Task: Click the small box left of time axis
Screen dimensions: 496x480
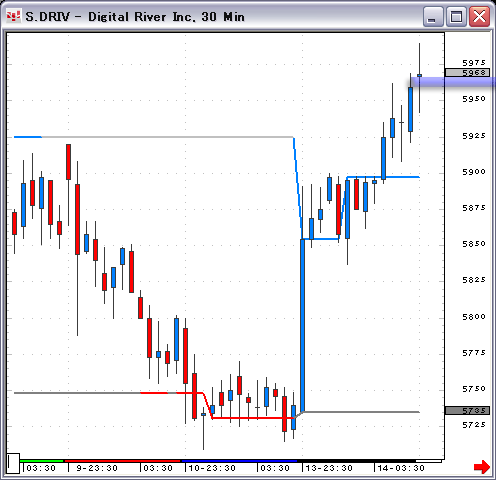Action: 13,463
